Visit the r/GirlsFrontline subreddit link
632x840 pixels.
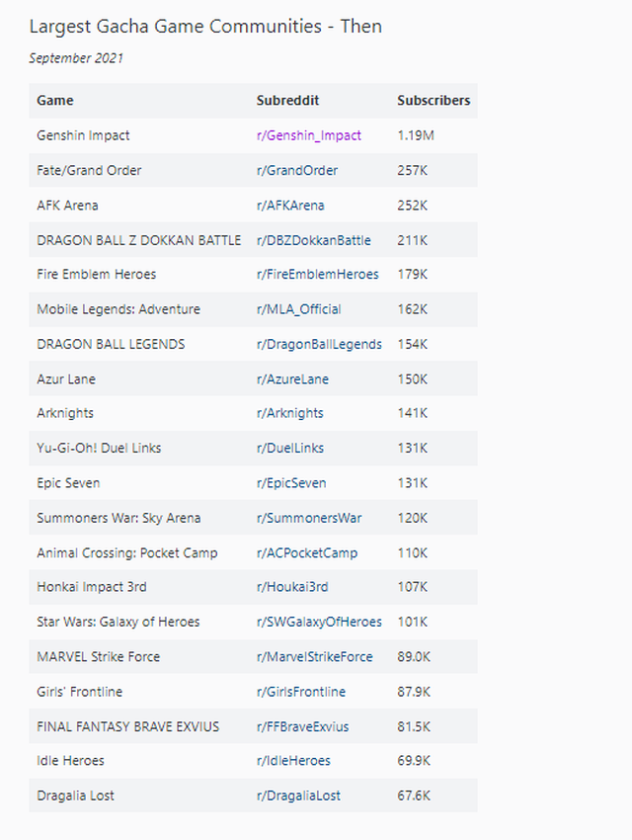[300, 692]
